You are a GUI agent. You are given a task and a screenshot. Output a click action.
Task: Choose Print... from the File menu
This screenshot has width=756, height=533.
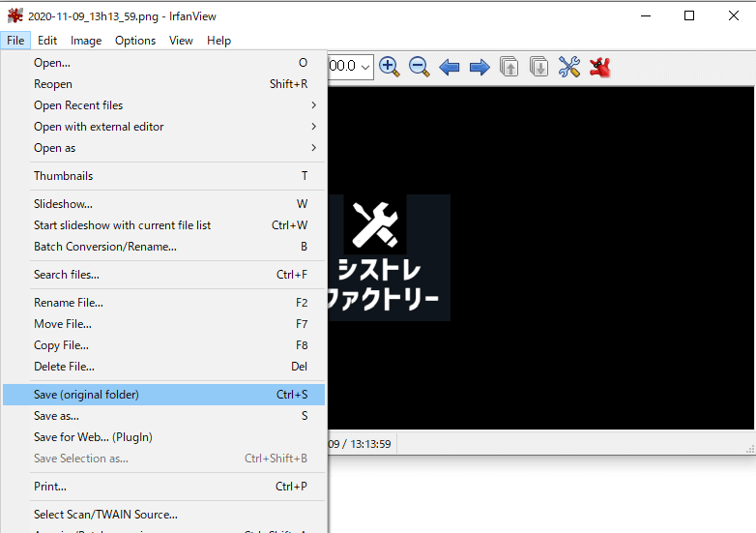(164, 487)
